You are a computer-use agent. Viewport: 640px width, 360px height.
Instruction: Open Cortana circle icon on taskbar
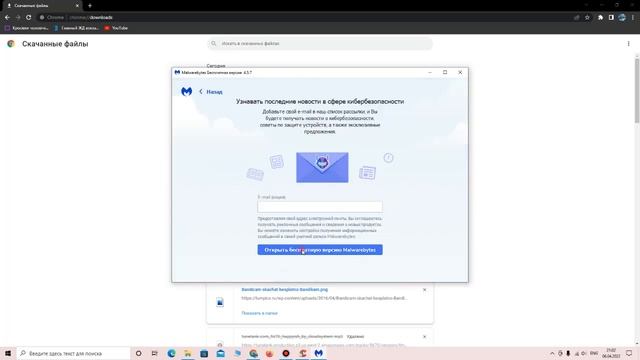138,353
